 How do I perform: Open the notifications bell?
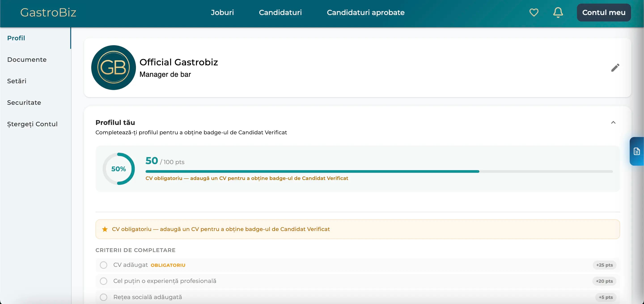(x=558, y=13)
